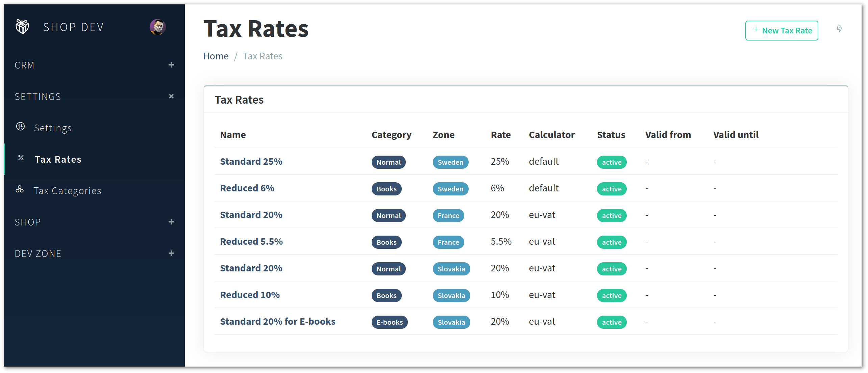Click the Valid from column header
868x373 pixels.
[x=668, y=135]
